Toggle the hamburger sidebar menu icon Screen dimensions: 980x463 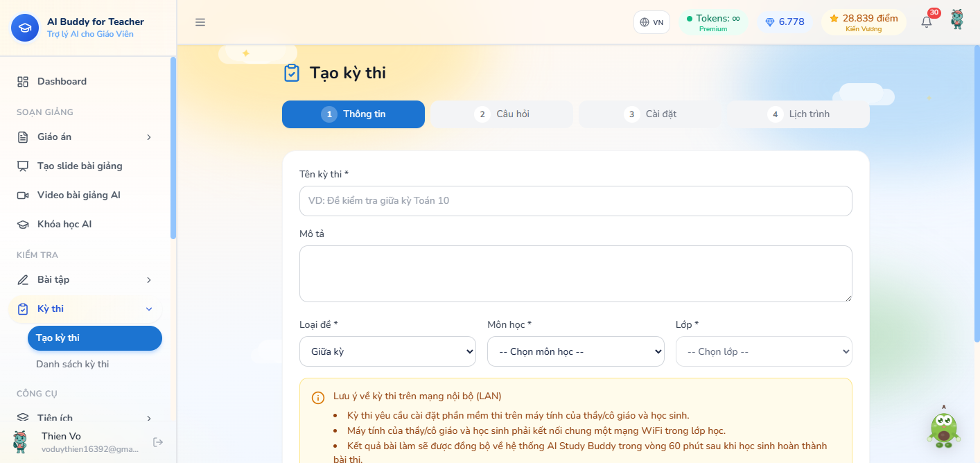200,22
